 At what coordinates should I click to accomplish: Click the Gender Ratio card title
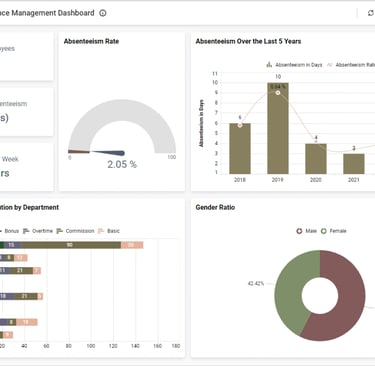(215, 207)
